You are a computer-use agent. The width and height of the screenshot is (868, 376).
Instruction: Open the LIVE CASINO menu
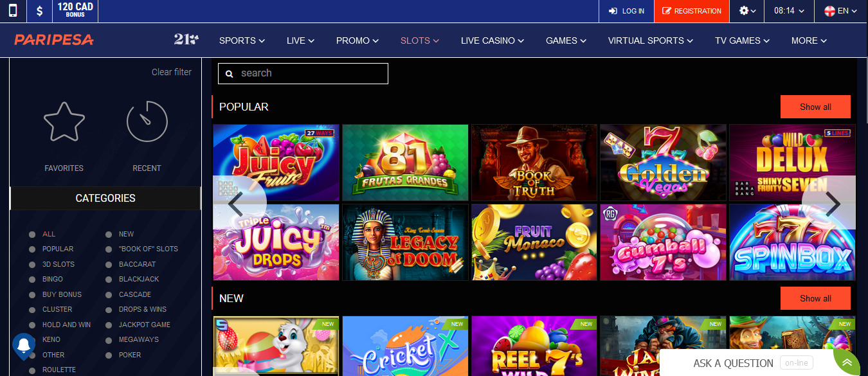(493, 40)
